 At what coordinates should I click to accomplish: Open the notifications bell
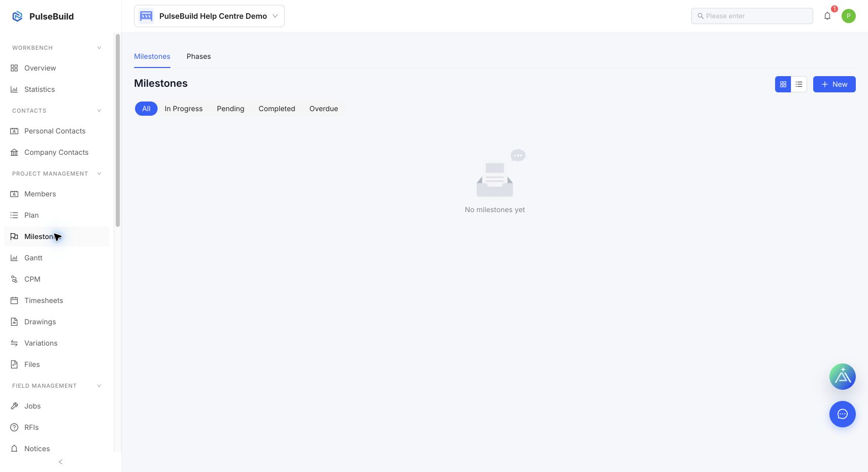[x=827, y=16]
